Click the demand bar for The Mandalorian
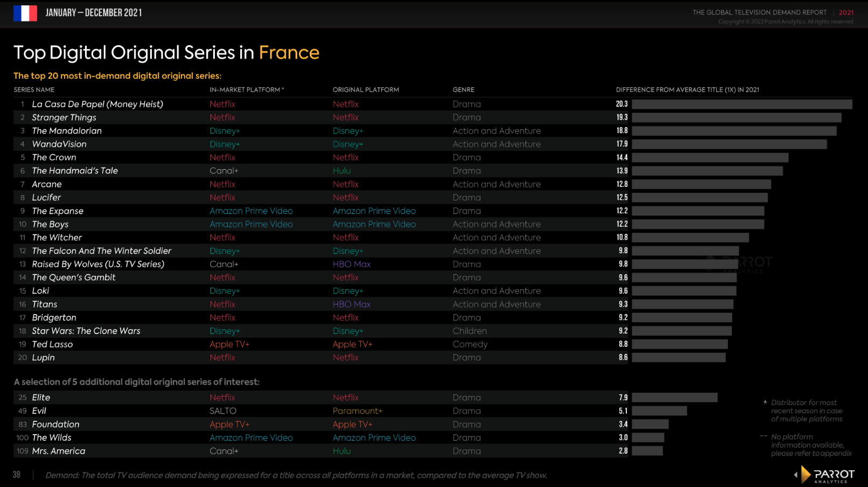868x487 pixels. click(734, 131)
